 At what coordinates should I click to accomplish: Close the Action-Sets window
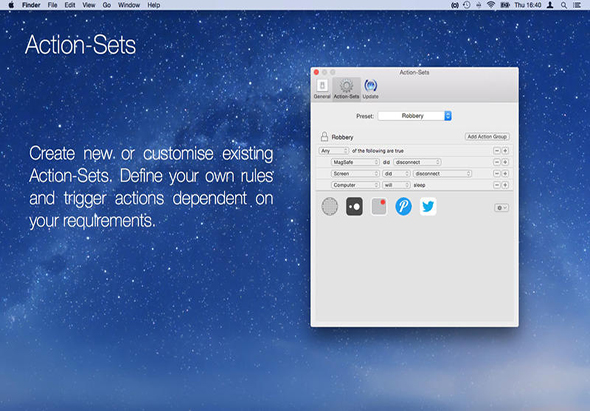(316, 72)
